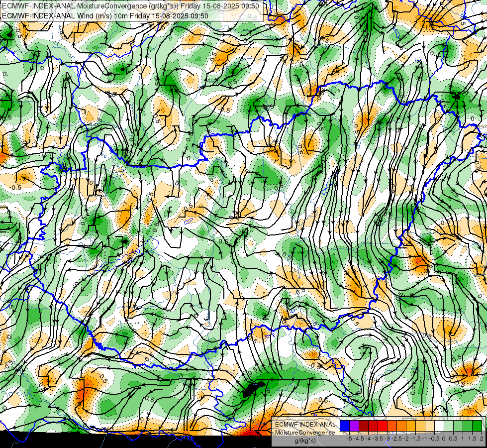This screenshot has height=448, width=487.
Task: Select the amber swatch between -2 and -1.5
Action: pyautogui.click(x=411, y=426)
